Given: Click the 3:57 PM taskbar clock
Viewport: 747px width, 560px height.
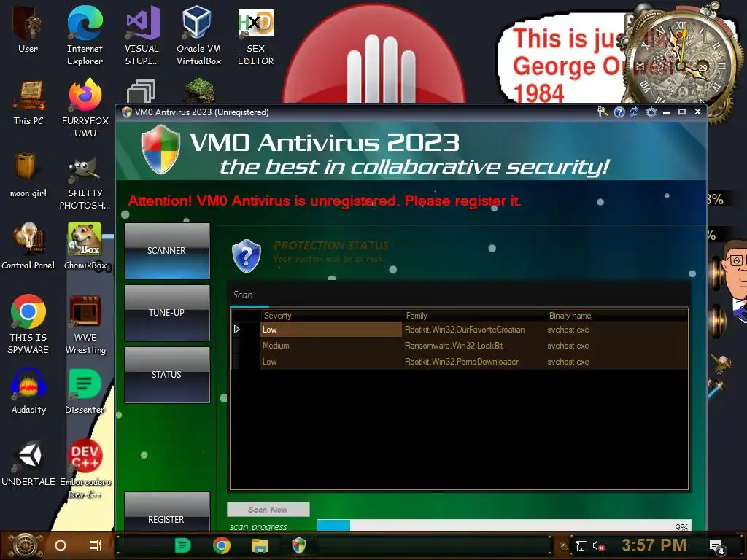Looking at the screenshot, I should point(654,545).
